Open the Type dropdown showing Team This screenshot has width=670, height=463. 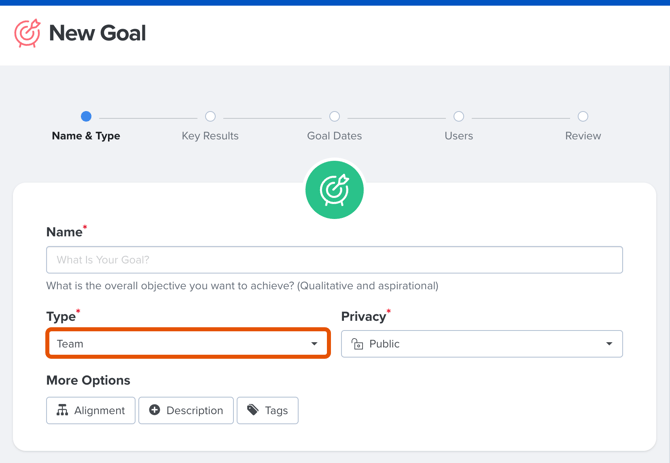pyautogui.click(x=188, y=343)
